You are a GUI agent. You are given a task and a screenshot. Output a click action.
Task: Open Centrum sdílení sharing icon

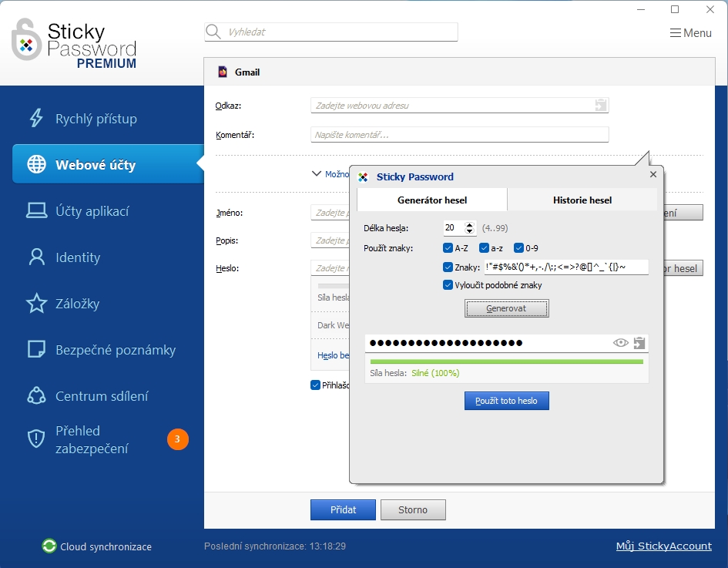(x=36, y=395)
